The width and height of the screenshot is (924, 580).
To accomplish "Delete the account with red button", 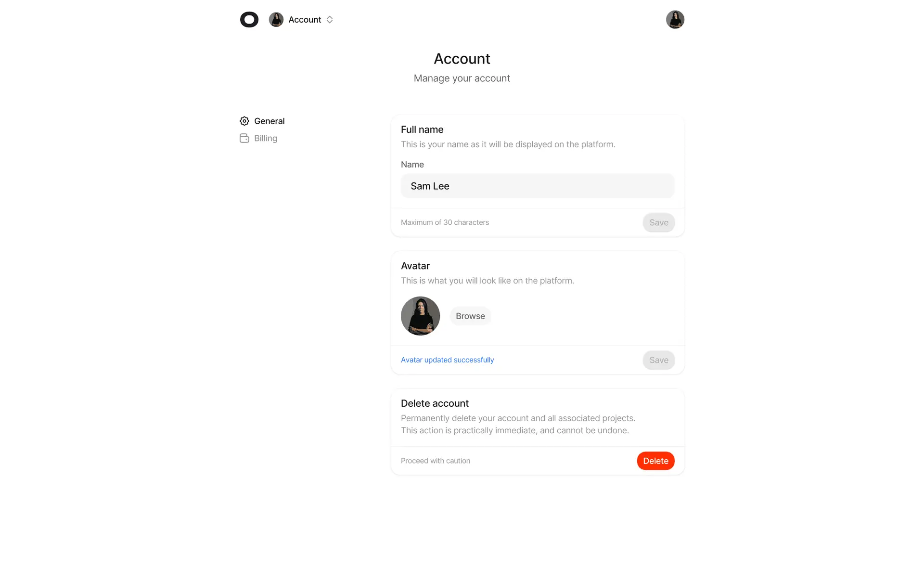I will pyautogui.click(x=655, y=461).
